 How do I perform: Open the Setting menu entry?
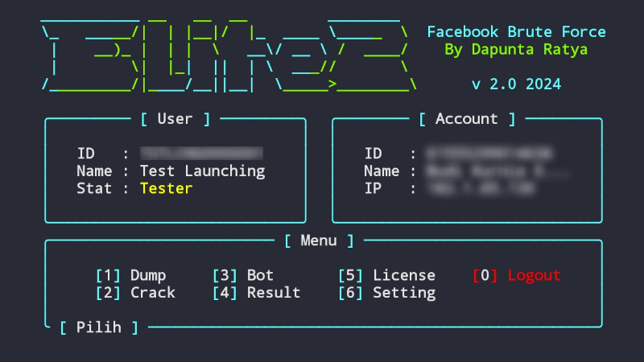click(386, 293)
